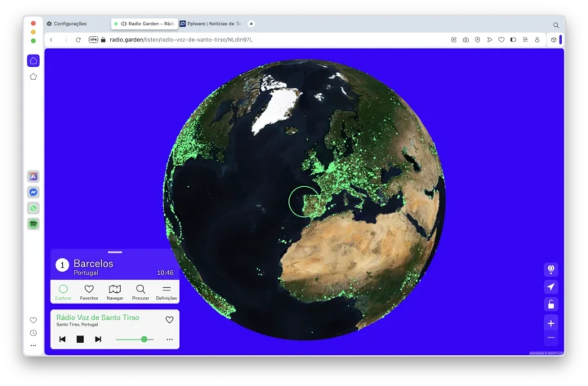Open the Procurar search tab
The height and width of the screenshot is (386, 588).
pyautogui.click(x=140, y=291)
